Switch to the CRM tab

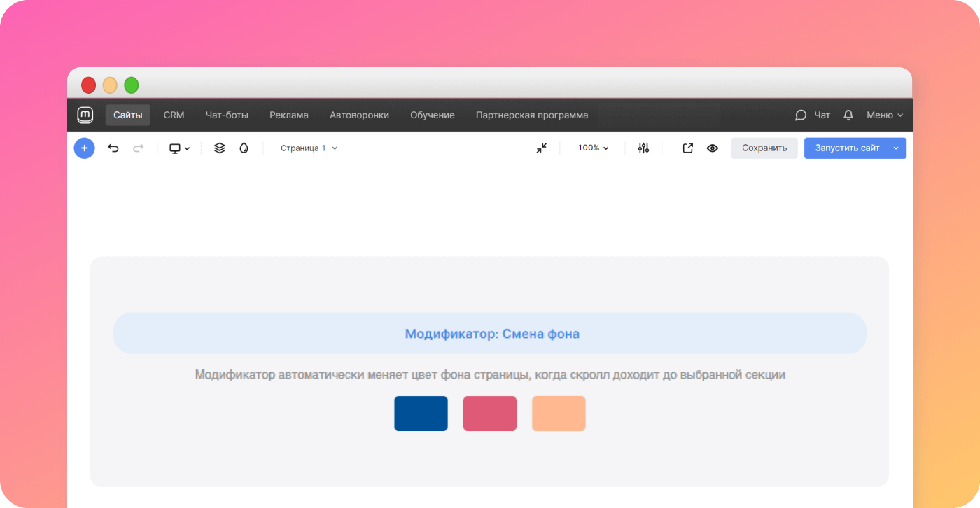tap(174, 115)
